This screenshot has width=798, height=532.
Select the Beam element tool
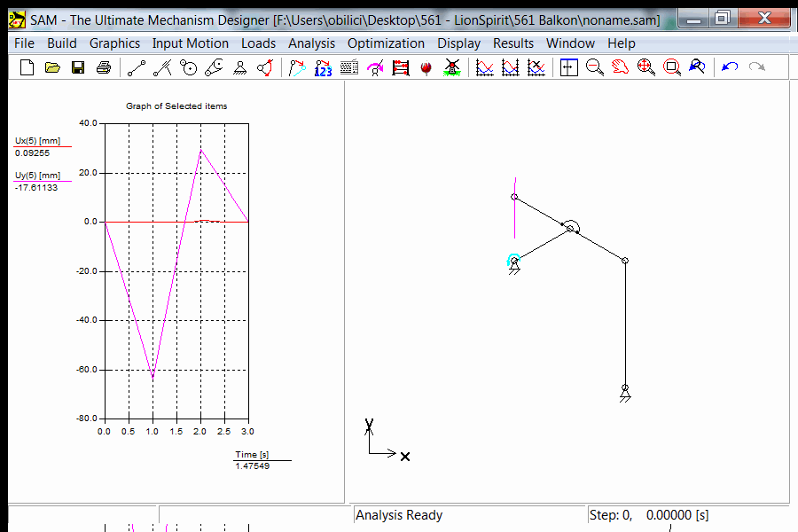click(136, 67)
